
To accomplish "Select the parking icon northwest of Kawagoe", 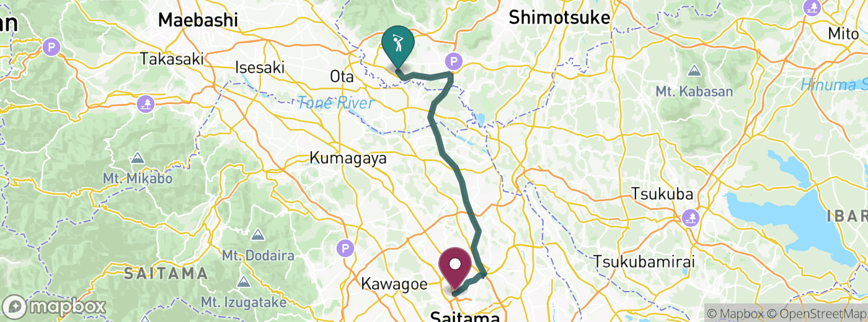I will tap(345, 249).
